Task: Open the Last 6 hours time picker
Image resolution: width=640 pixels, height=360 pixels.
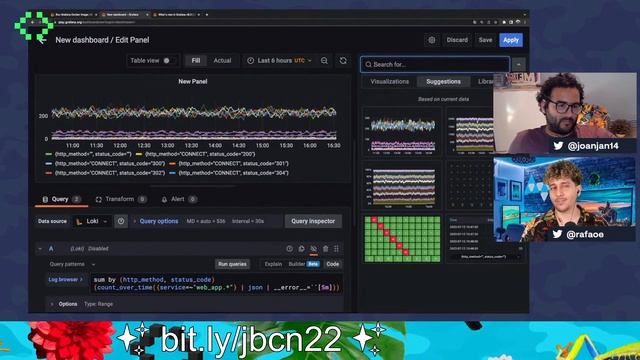Action: tap(280, 61)
